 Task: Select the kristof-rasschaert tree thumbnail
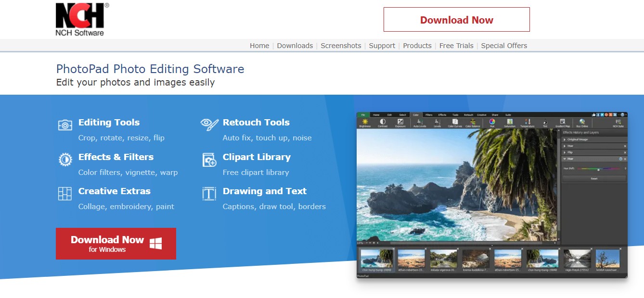[x=608, y=261]
